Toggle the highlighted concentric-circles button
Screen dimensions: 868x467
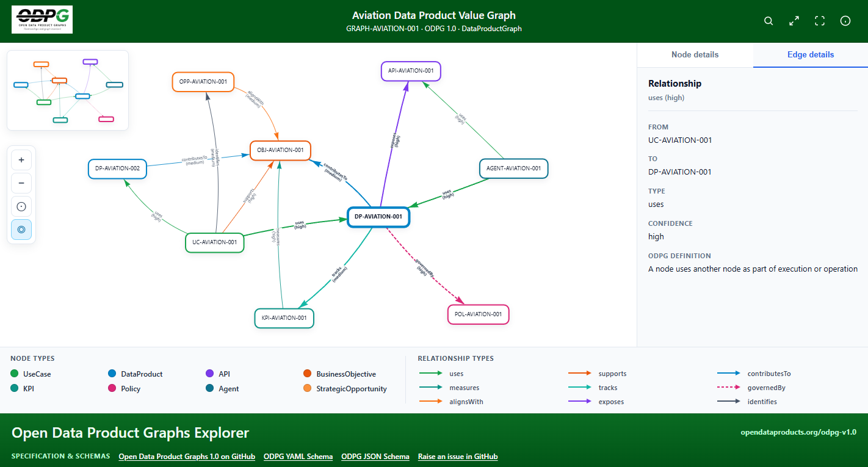point(21,230)
